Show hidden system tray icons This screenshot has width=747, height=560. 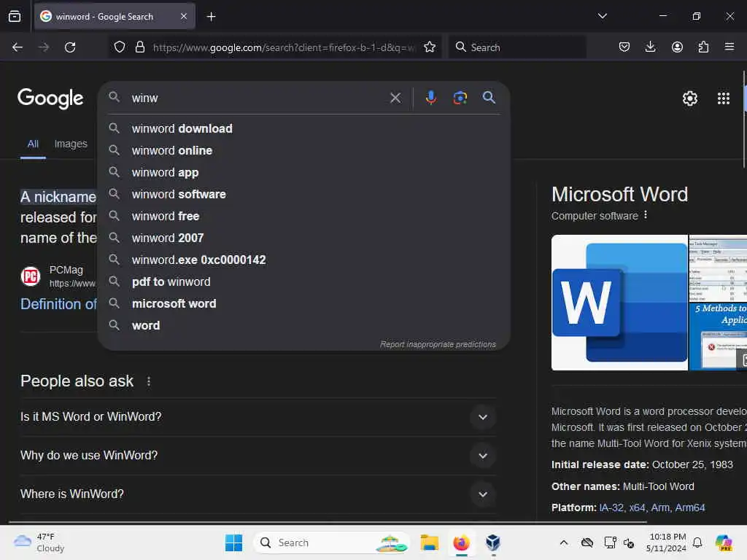click(x=564, y=542)
